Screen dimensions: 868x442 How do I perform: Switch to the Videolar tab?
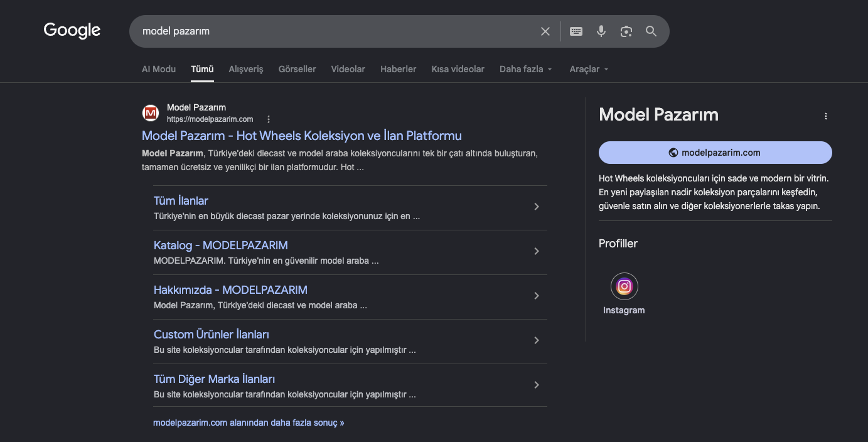click(348, 69)
